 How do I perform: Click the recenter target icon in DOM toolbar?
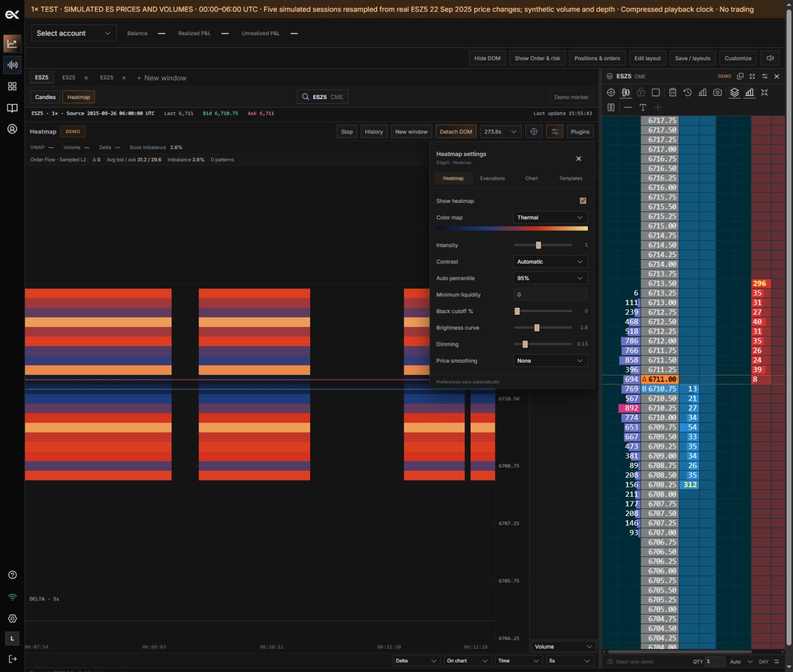(x=610, y=93)
